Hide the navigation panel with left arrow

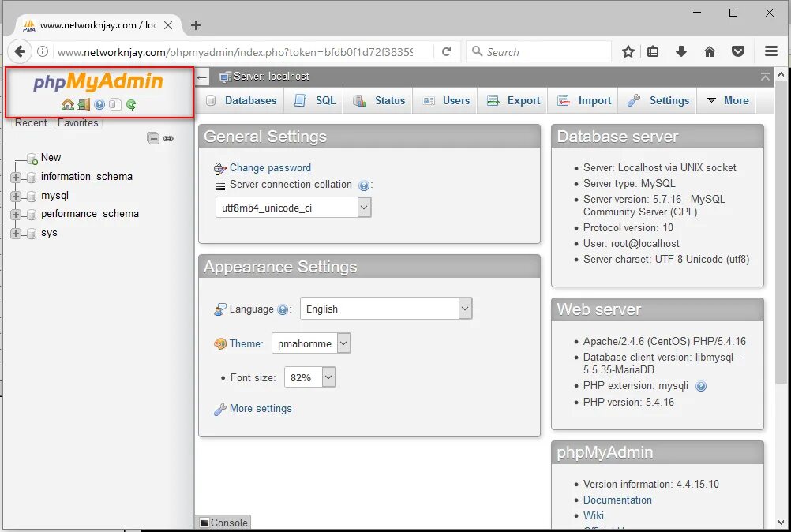[x=201, y=77]
